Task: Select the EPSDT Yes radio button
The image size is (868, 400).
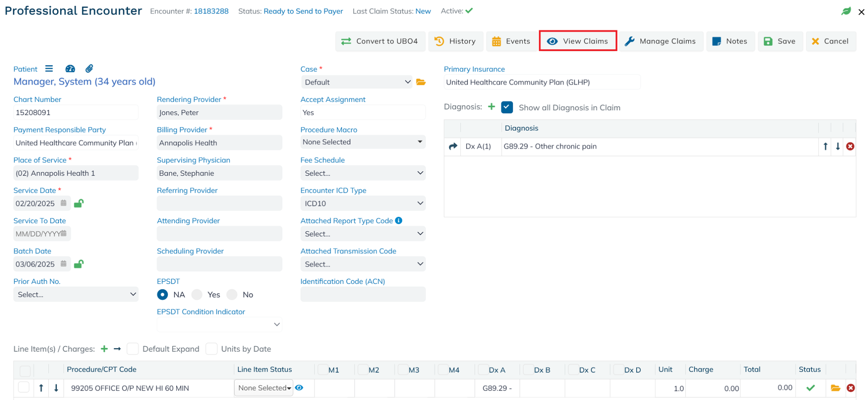Action: [x=197, y=295]
